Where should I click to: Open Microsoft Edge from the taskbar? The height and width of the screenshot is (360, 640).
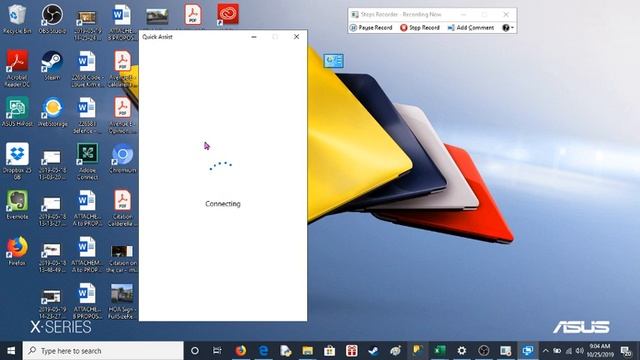[x=263, y=351]
